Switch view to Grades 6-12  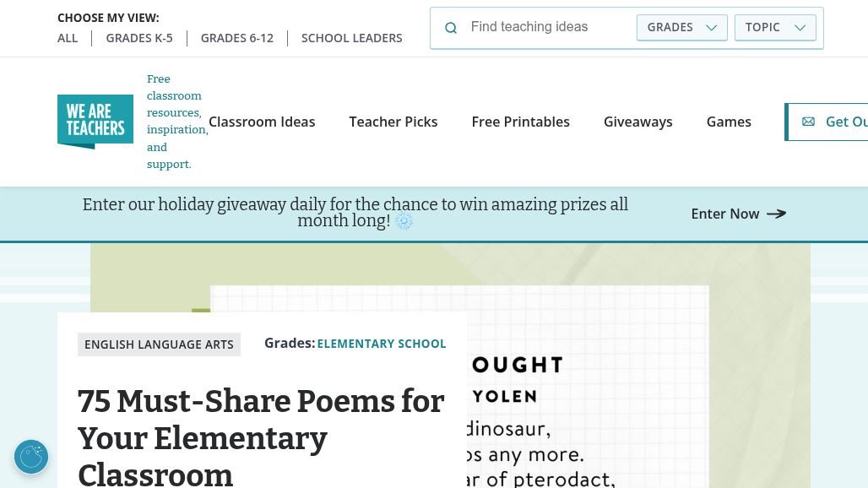[x=237, y=38]
